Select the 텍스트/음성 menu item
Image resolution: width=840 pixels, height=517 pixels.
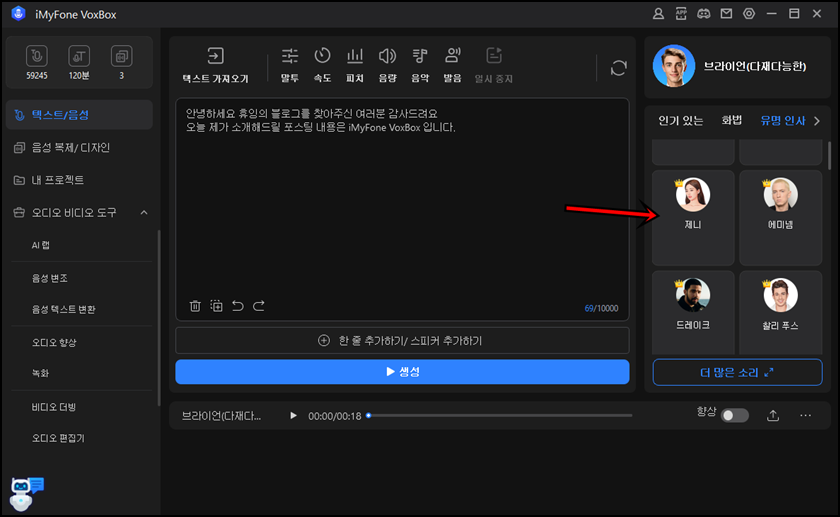pos(79,115)
